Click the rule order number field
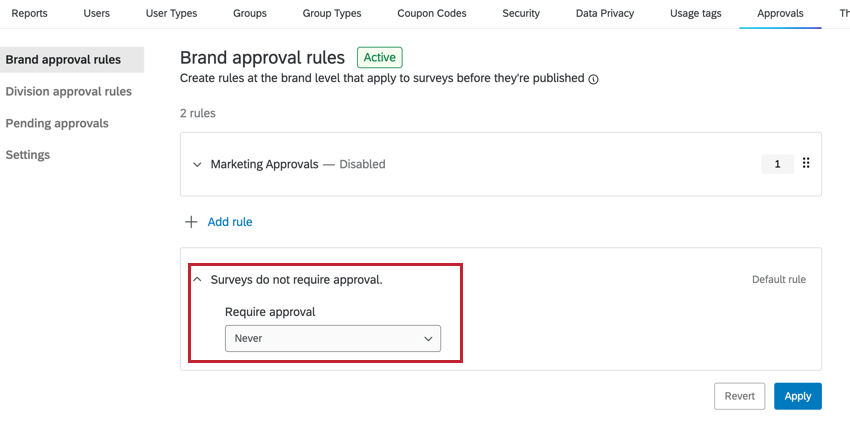 click(x=777, y=164)
